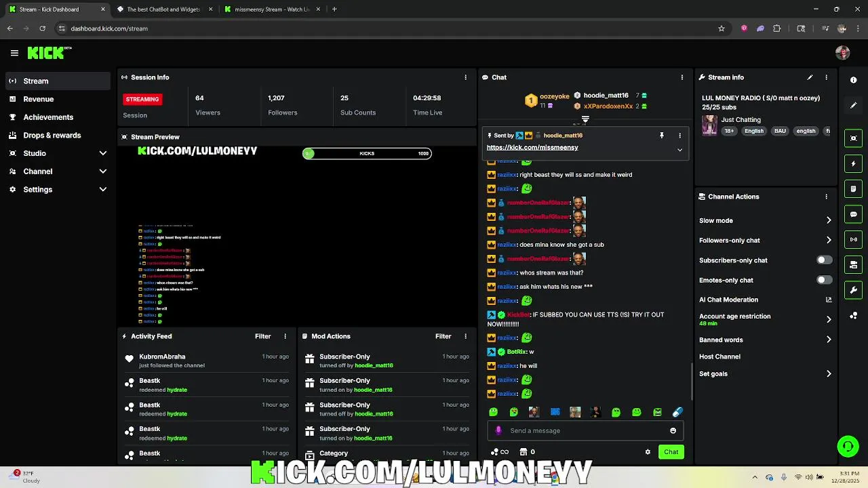The image size is (868, 488).
Task: Open Account age restriction options arrow
Action: click(x=829, y=319)
